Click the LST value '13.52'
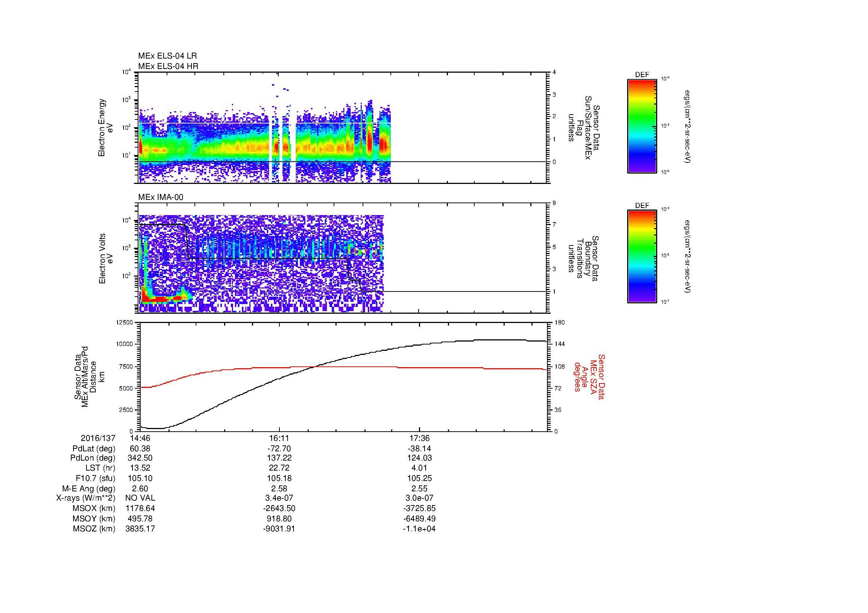 pos(140,468)
